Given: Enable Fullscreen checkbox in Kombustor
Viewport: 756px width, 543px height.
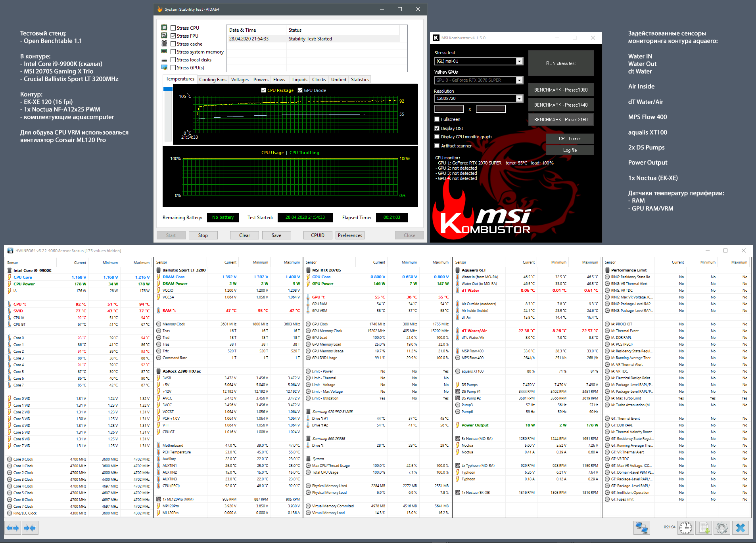Looking at the screenshot, I should coord(437,119).
